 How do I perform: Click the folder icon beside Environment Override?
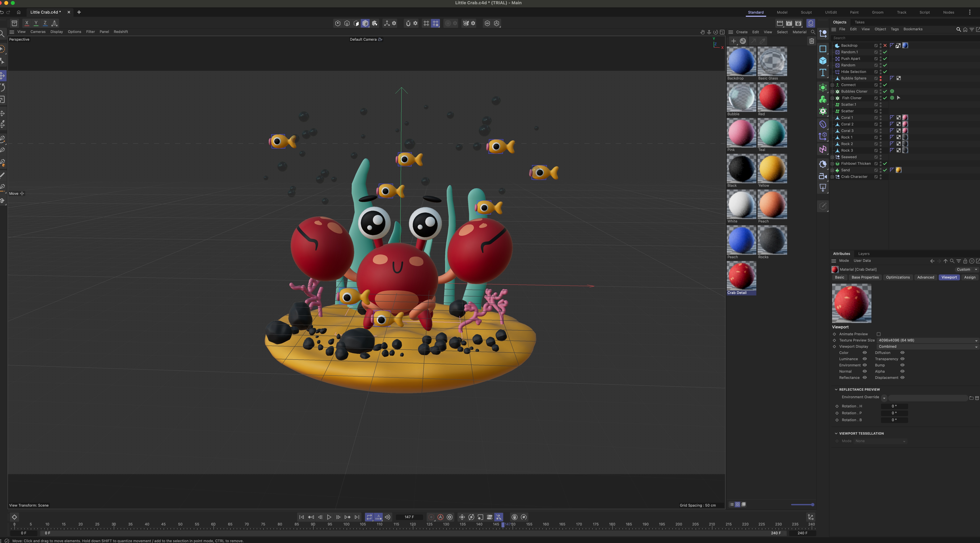click(971, 398)
